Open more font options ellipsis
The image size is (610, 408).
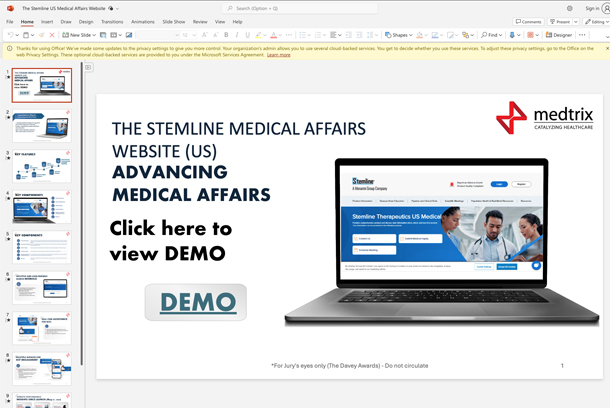(289, 35)
